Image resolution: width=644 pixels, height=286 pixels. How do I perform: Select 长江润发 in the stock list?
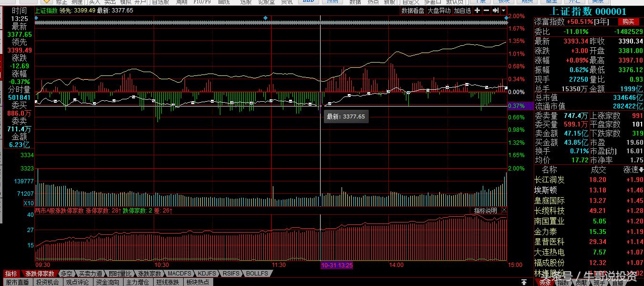[550, 180]
